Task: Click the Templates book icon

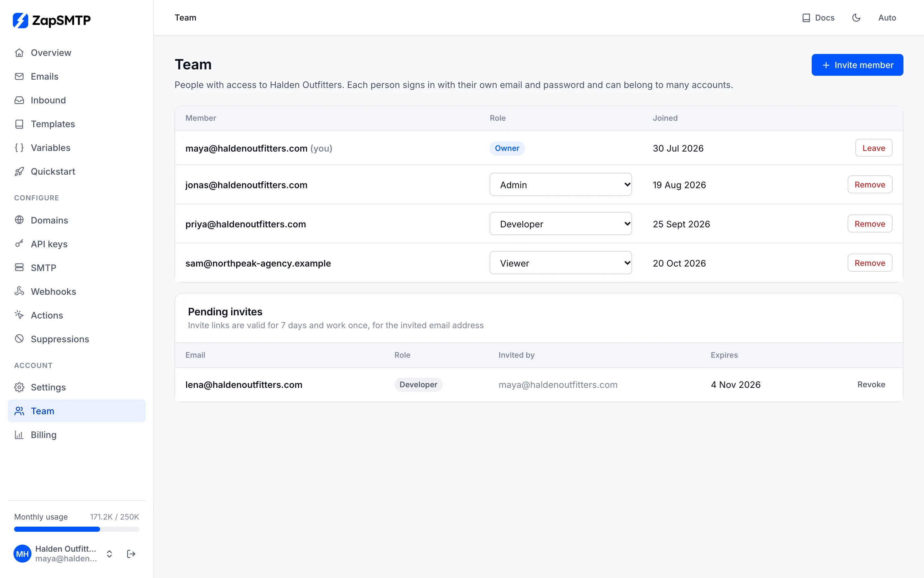Action: click(x=19, y=124)
